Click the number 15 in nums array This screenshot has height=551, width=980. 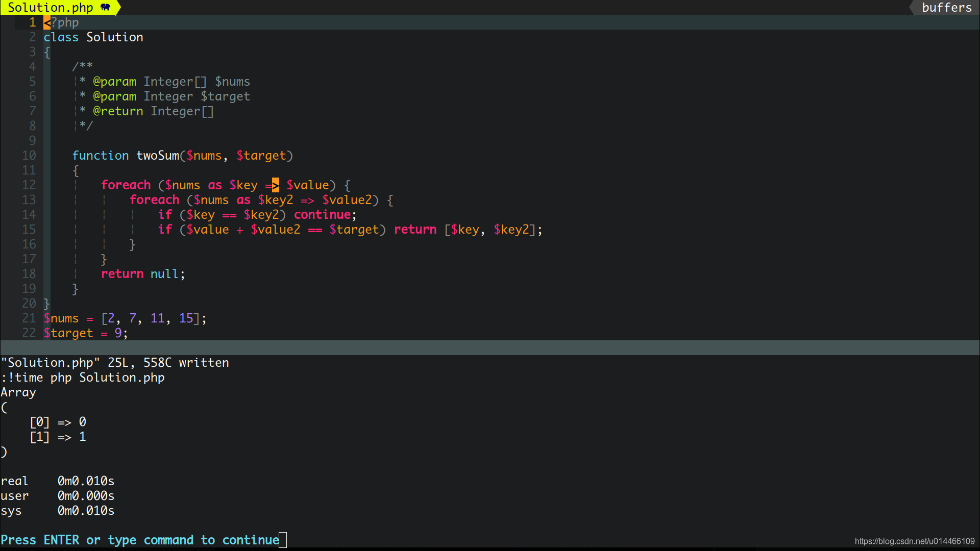(186, 318)
